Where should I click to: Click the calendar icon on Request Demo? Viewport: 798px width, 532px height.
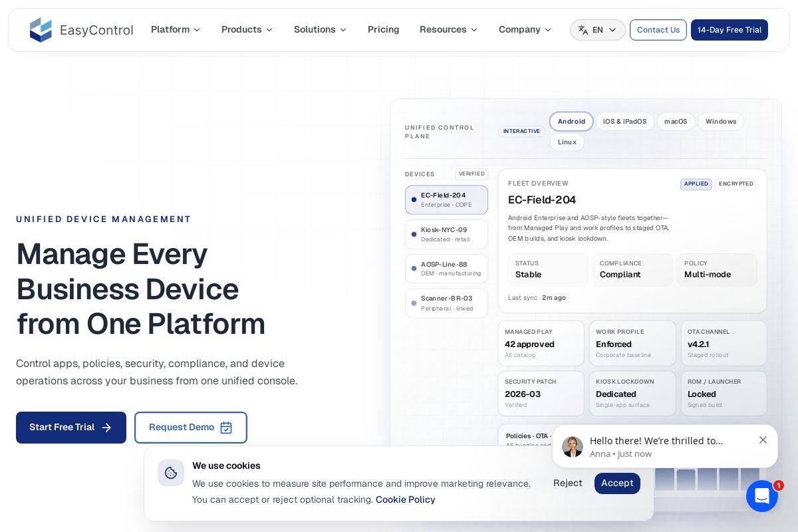tap(226, 428)
